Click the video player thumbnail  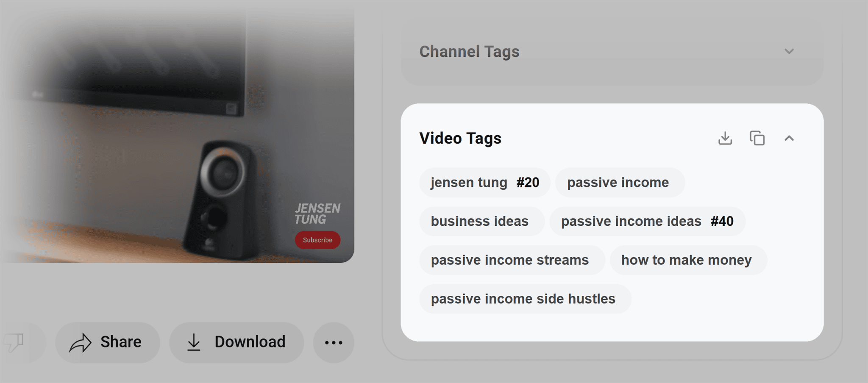[x=177, y=131]
